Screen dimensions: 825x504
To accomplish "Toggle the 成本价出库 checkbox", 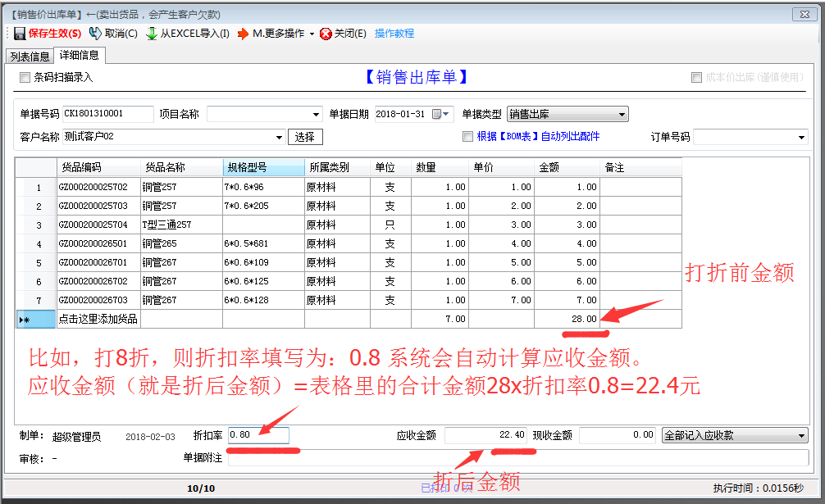I will 696,78.
